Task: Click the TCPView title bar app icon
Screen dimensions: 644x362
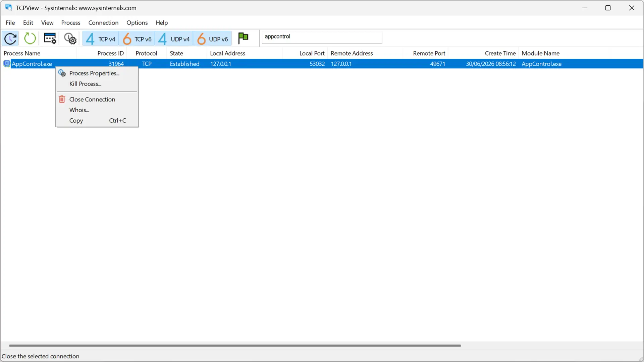Action: click(x=8, y=8)
